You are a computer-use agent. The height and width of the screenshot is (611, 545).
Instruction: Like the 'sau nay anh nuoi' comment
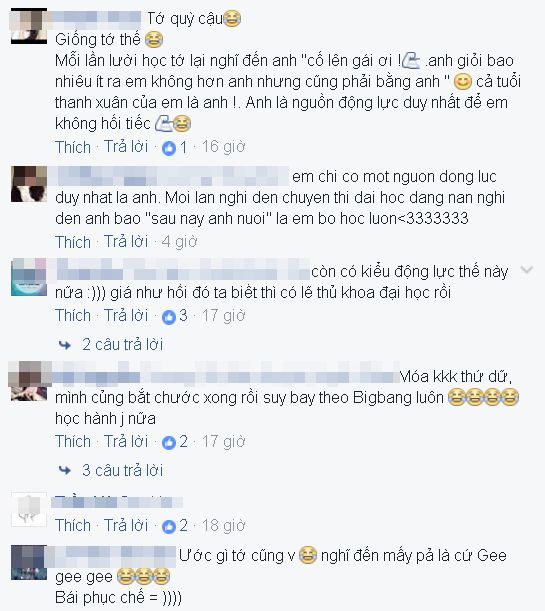(x=73, y=242)
